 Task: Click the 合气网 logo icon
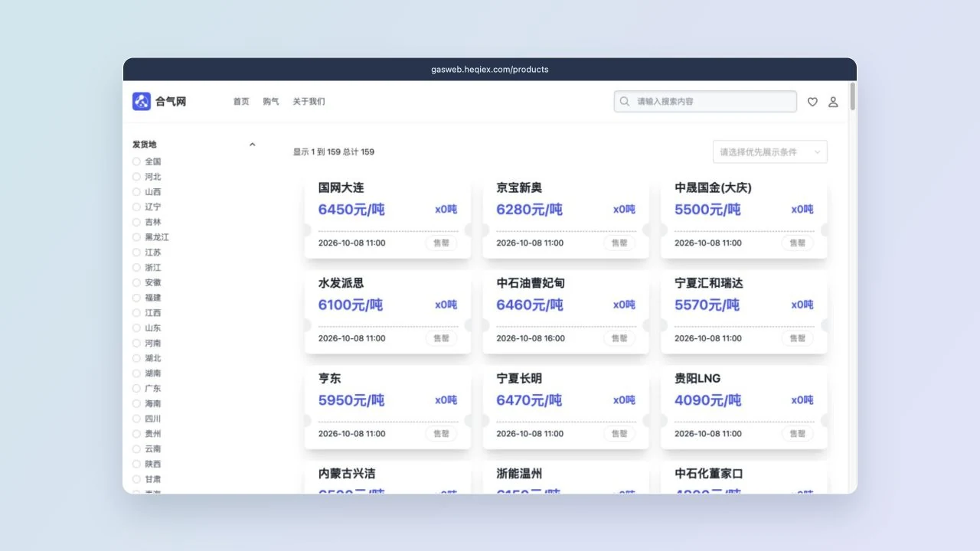142,101
